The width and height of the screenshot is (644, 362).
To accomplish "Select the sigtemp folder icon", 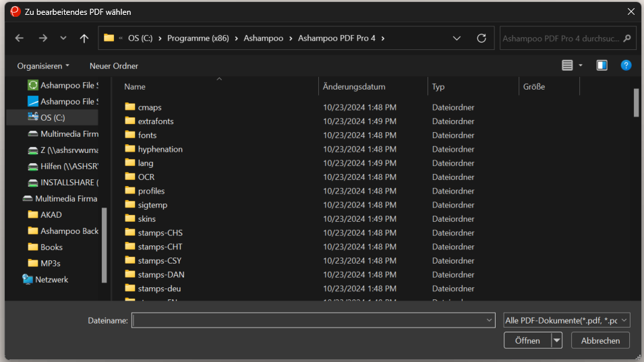I will [x=129, y=204].
